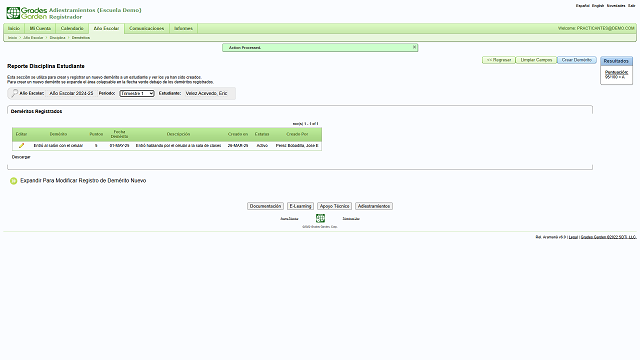Click the green expand circle icon

(x=13, y=181)
